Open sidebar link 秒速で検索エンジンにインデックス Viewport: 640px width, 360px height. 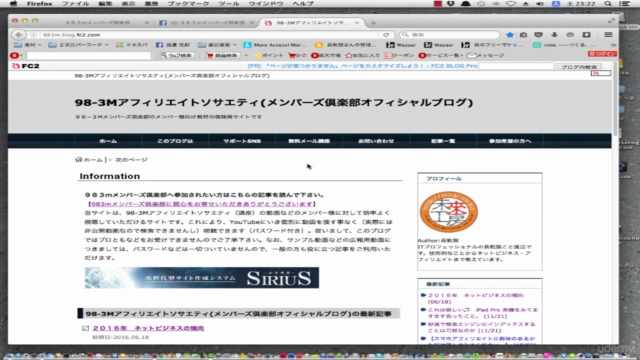click(482, 327)
